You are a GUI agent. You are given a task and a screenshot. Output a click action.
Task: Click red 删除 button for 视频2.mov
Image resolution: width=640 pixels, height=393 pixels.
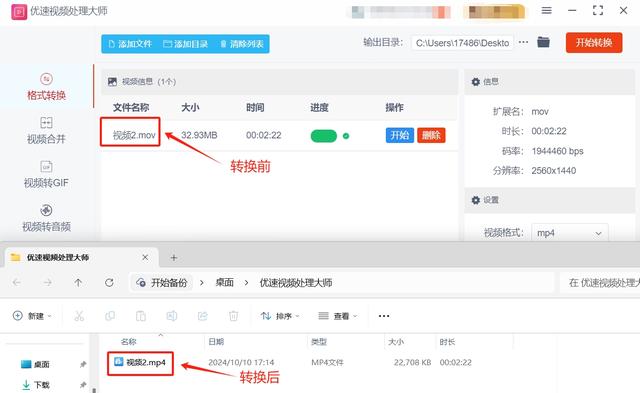[x=431, y=135]
